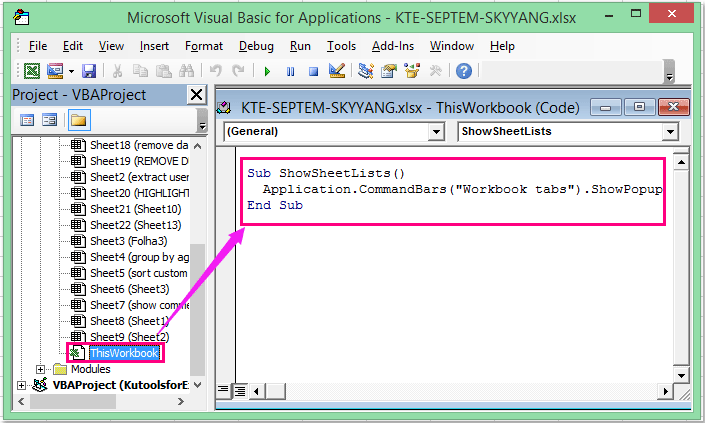Click the Redo arrow icon
The height and width of the screenshot is (423, 705).
point(238,71)
